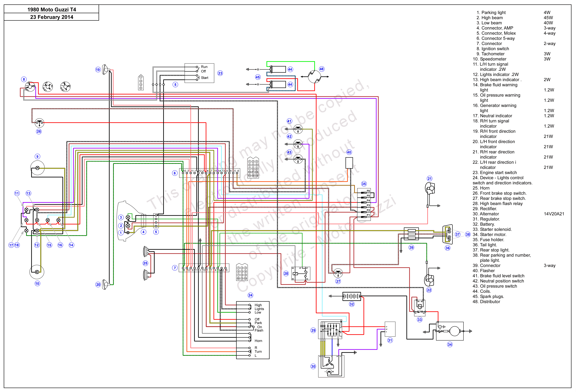
Task: Select legend entry '23. Engine start switch'
Action: [x=495, y=172]
